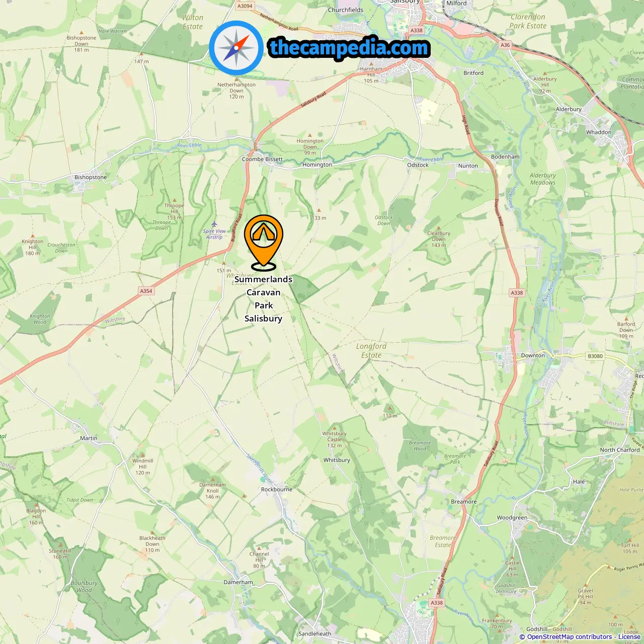
Task: Select the Summerlands Caravan Park Salisbury label
Action: click(x=263, y=299)
